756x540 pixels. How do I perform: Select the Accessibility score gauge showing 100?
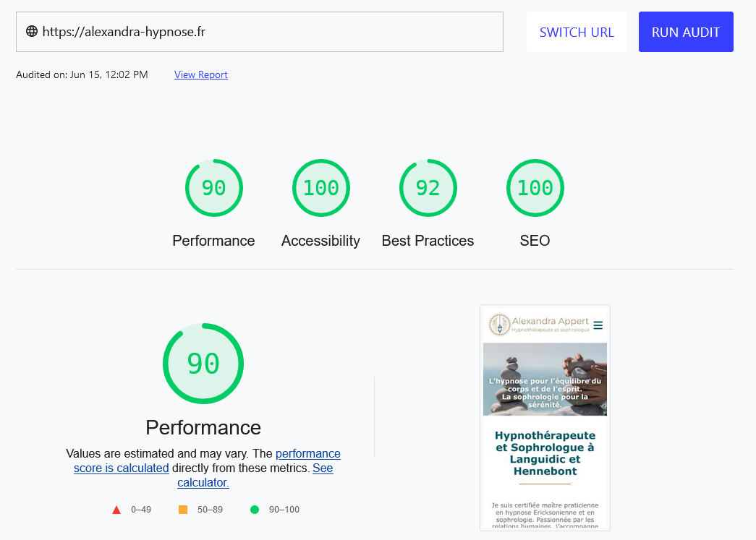click(x=320, y=188)
